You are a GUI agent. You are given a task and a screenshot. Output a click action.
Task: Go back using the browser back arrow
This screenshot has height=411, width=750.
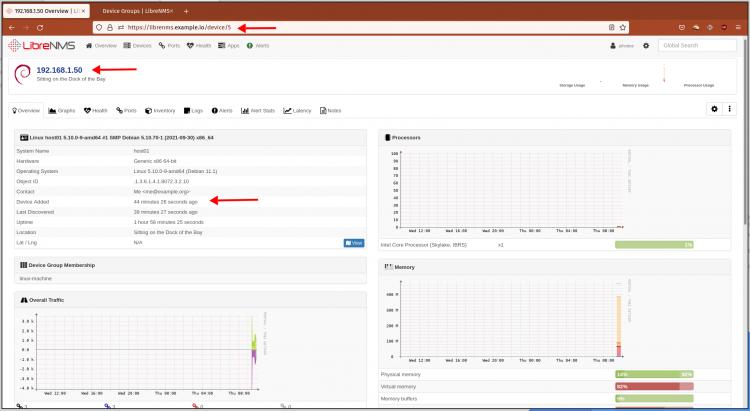tap(12, 27)
